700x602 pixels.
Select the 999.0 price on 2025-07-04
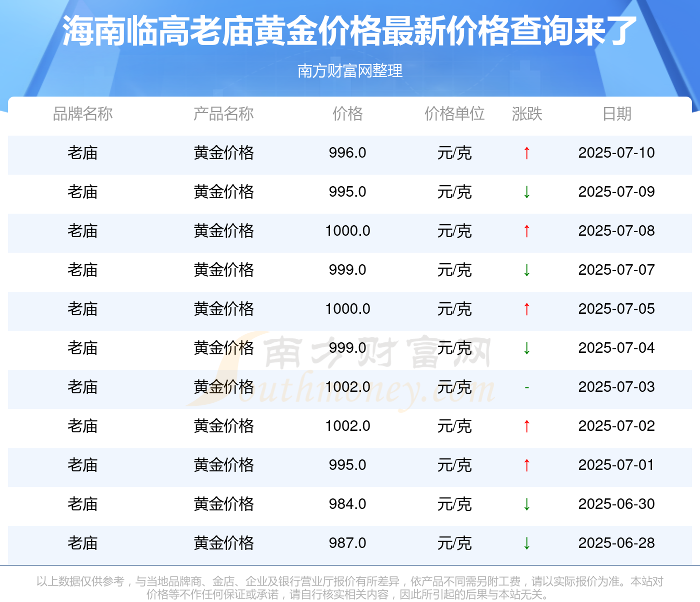click(x=347, y=348)
